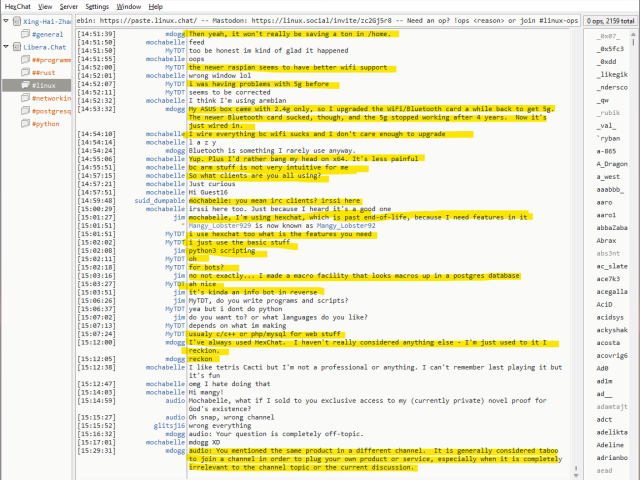Click the user list scrollbar down arrow
Viewport: 640px width, 480px height.
[x=634, y=475]
